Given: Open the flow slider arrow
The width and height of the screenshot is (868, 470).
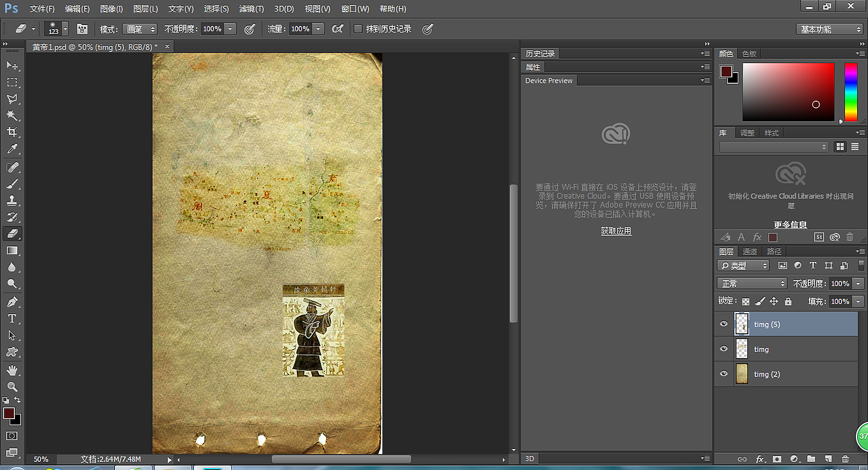Looking at the screenshot, I should [317, 29].
